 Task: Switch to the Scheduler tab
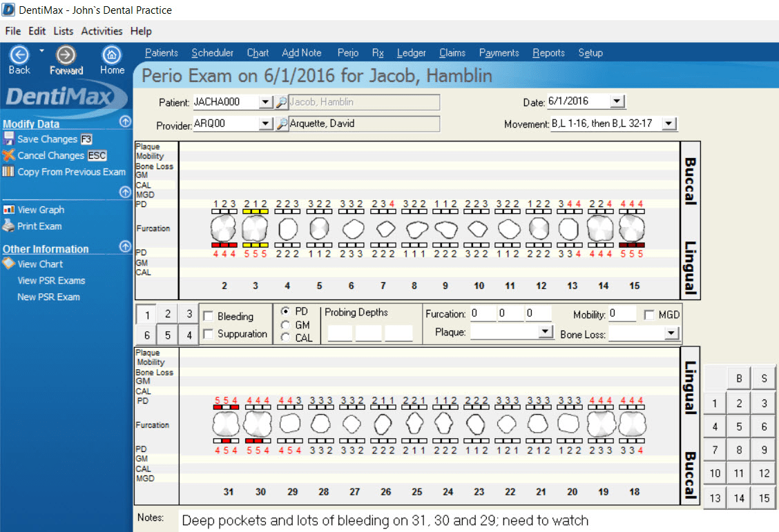(212, 53)
